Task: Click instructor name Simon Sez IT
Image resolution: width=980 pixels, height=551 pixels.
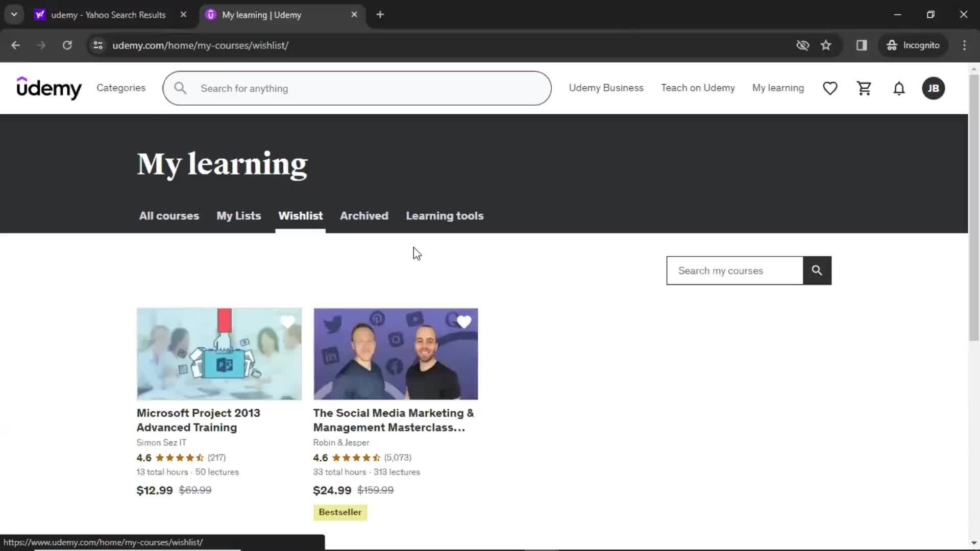Action: point(161,442)
